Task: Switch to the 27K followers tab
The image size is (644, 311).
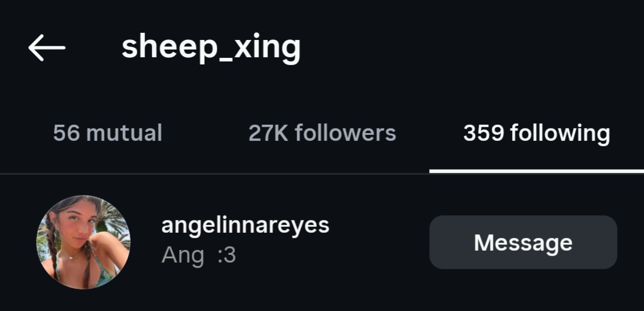Action: coord(322,133)
